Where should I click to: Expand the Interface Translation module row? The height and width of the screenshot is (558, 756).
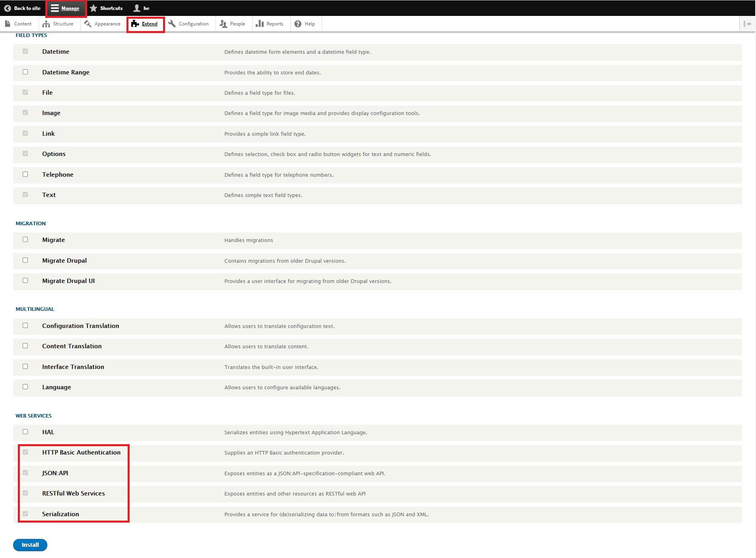click(73, 367)
